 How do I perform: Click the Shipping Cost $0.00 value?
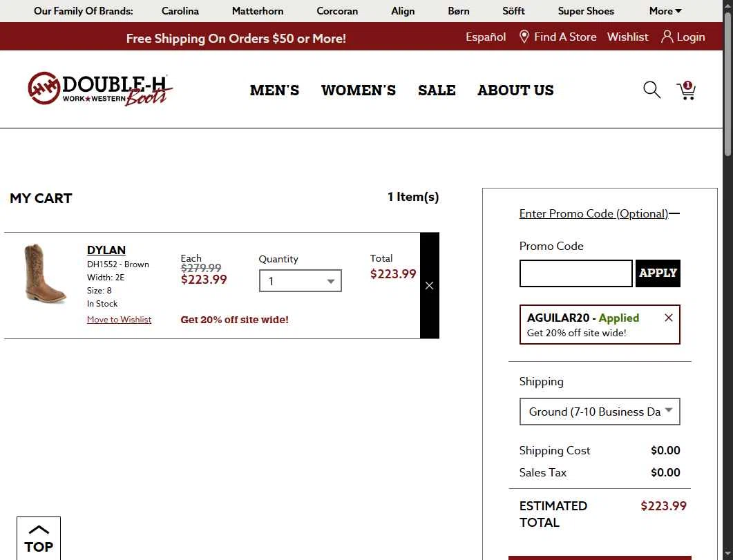[x=665, y=450]
